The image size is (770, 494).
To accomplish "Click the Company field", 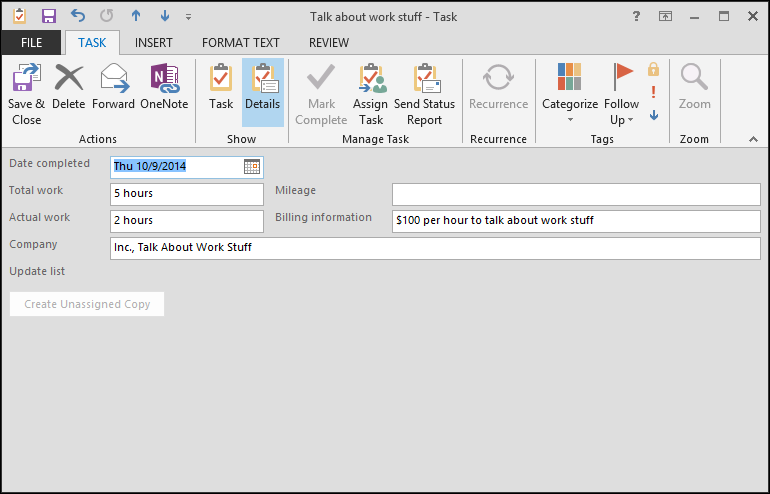I will (435, 248).
